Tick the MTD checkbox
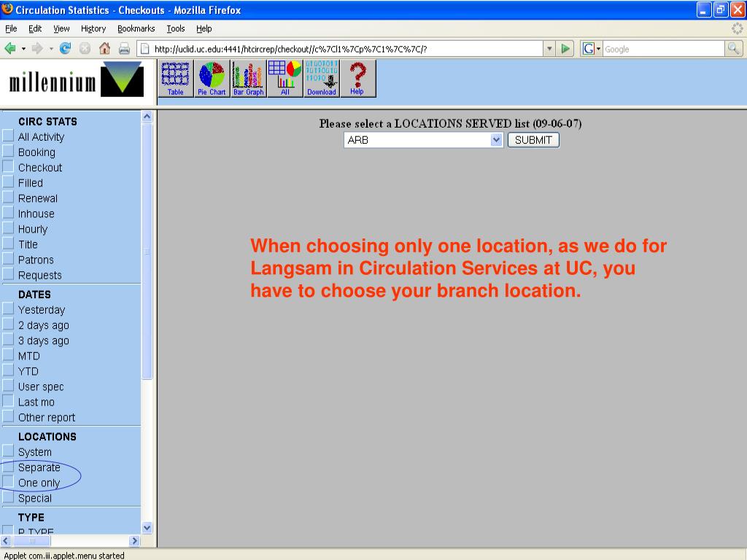 click(x=8, y=355)
